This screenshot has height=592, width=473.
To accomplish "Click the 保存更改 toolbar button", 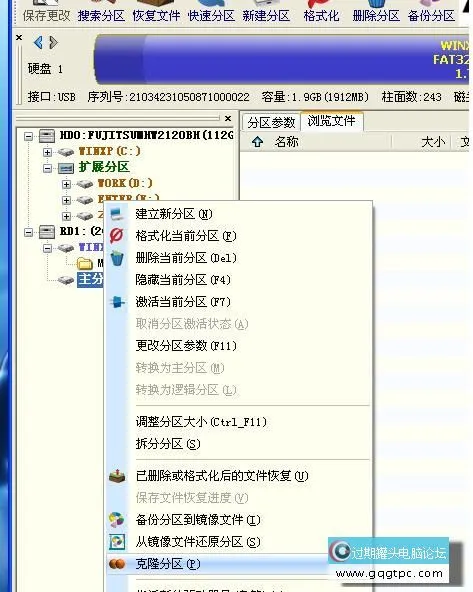I will pos(46,12).
